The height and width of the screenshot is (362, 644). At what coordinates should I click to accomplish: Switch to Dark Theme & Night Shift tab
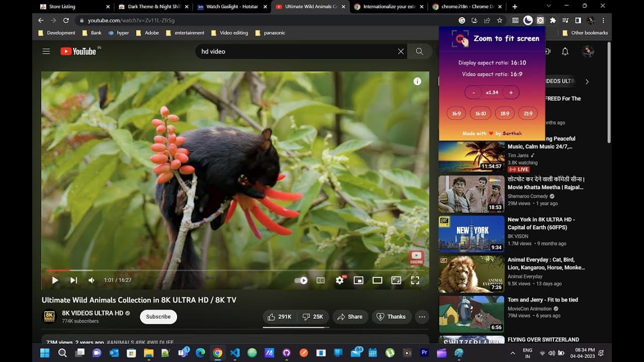coord(153,7)
